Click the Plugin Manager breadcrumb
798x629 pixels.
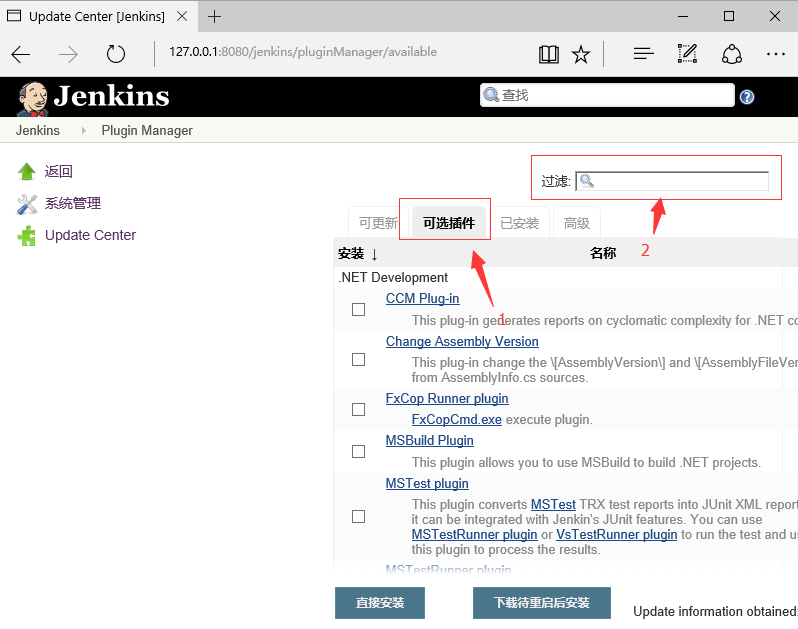tap(147, 131)
